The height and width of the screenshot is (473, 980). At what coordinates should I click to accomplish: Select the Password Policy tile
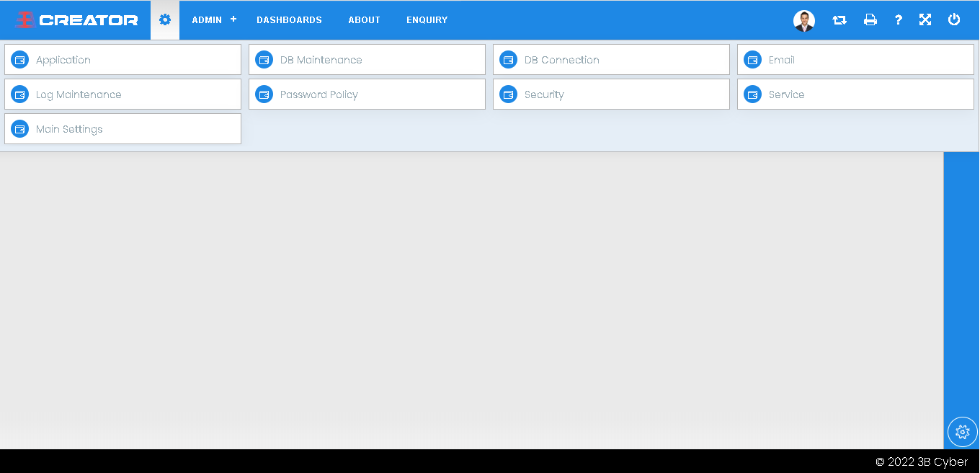tap(367, 94)
